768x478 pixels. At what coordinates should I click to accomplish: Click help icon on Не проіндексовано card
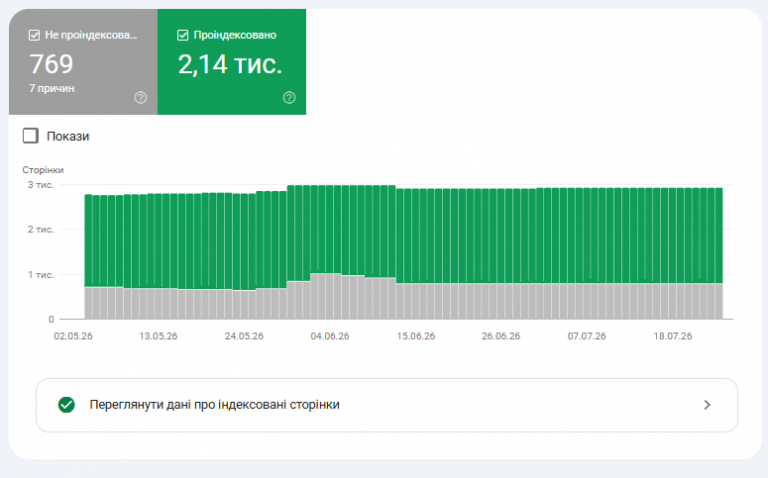(141, 97)
